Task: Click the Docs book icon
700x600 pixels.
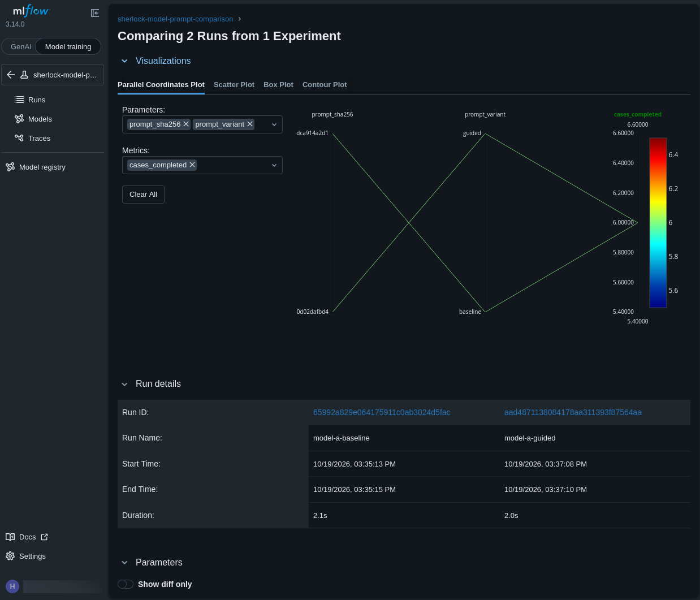Action: 10,537
